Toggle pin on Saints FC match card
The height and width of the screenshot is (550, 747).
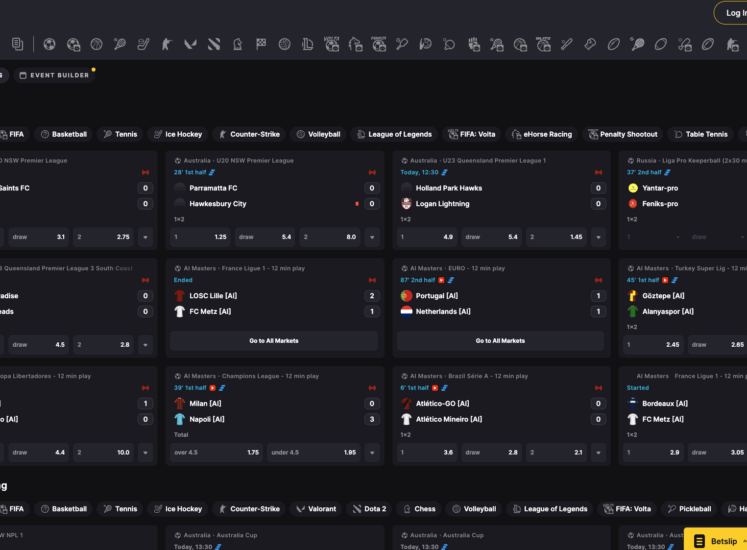pos(145,173)
